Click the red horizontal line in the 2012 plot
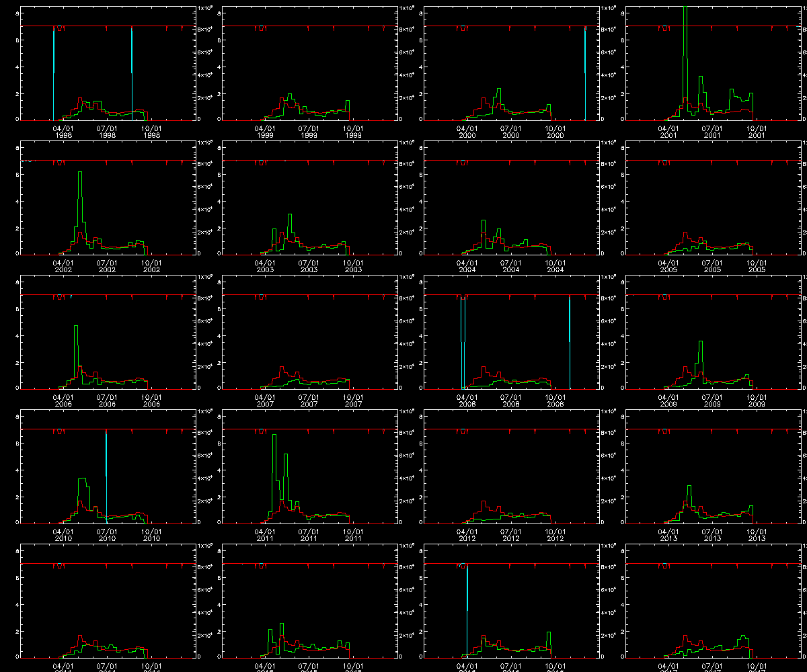The width and height of the screenshot is (807, 672). [511, 429]
